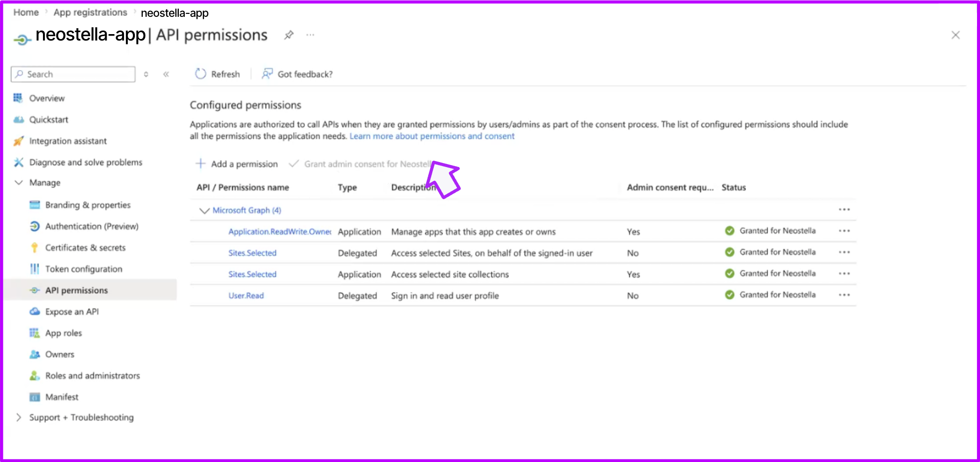
Task: Click the Expose an API cloud icon
Action: [x=35, y=312]
